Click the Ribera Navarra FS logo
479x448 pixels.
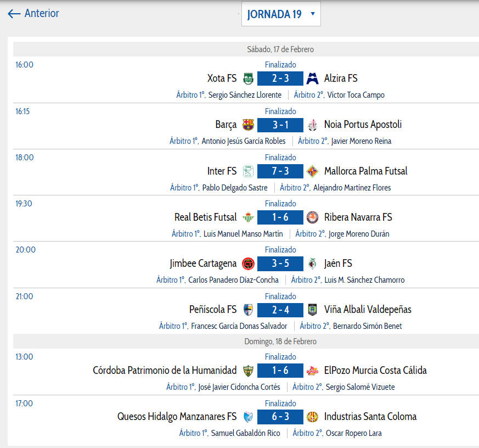tap(312, 217)
